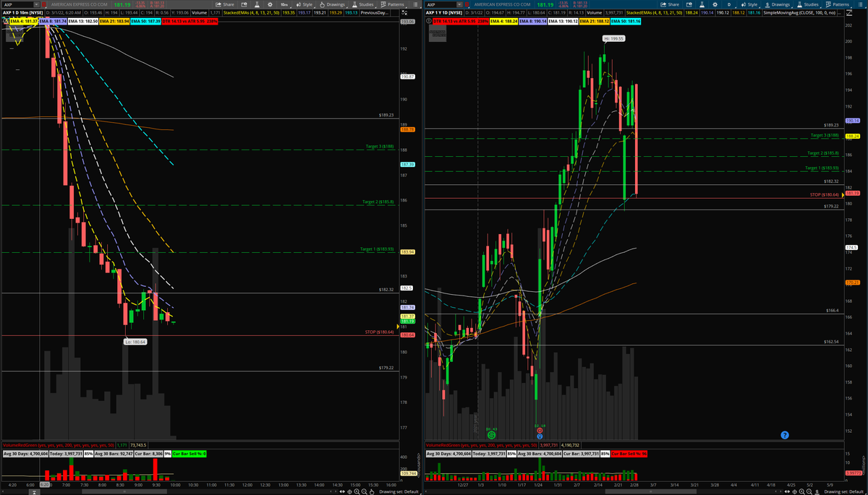This screenshot has height=495, width=868.
Task: Open chart settings gear in left chart
Action: click(270, 4)
